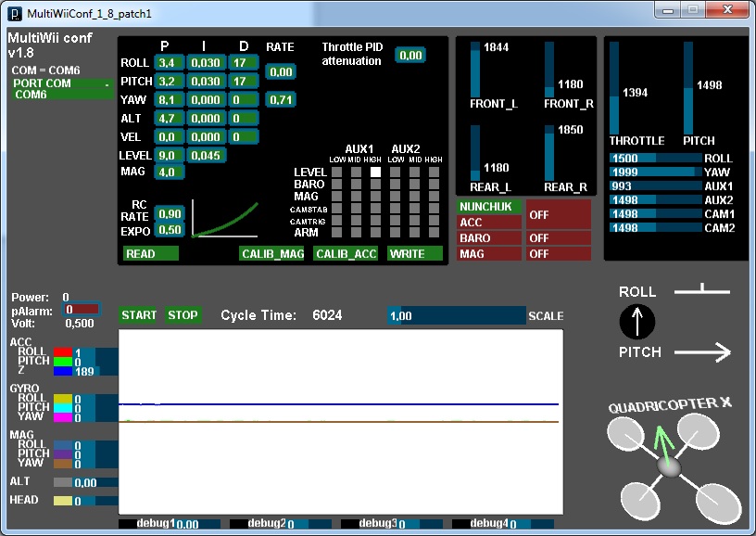Click the app icon in title bar
The height and width of the screenshot is (536, 756).
coord(14,14)
